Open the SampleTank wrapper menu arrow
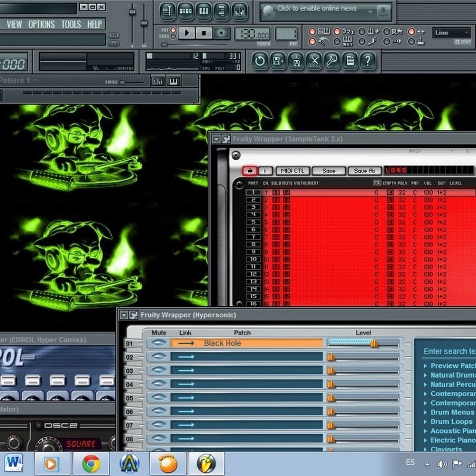 pyautogui.click(x=216, y=139)
